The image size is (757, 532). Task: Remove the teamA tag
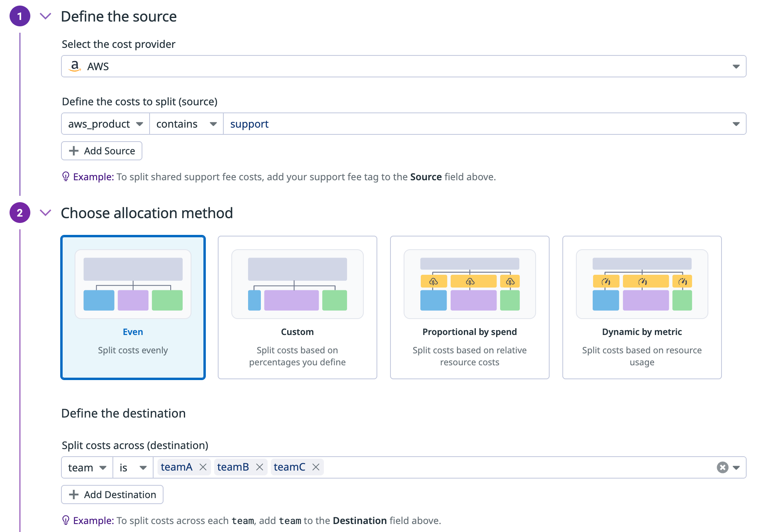coord(203,467)
